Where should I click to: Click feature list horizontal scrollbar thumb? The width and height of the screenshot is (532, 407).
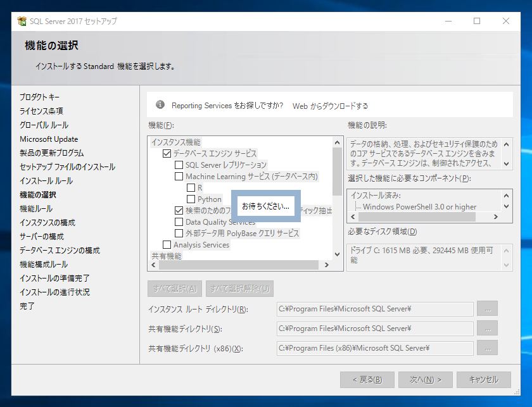pyautogui.click(x=239, y=265)
